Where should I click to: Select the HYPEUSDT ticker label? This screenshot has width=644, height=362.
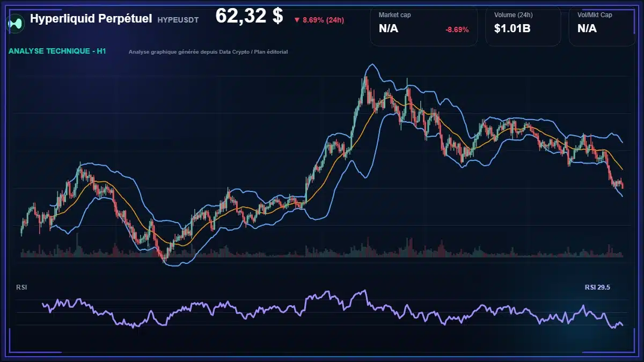point(178,20)
